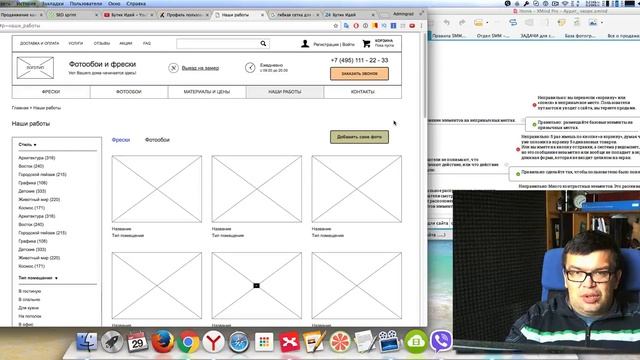Expand the Стиль filter dropdown
Viewport: 640px width, 360px height.
coord(27,144)
